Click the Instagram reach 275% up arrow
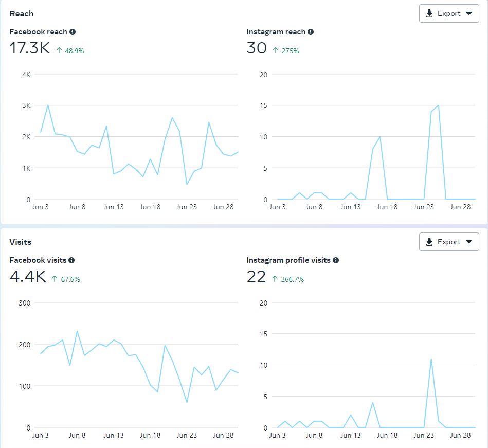Screen dimensions: 488x448 [276, 51]
